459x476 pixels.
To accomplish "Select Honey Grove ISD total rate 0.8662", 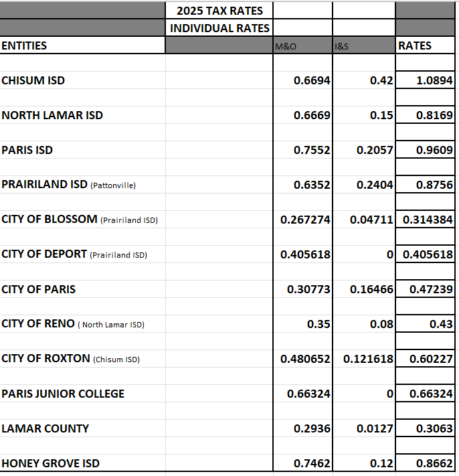I will [426, 463].
